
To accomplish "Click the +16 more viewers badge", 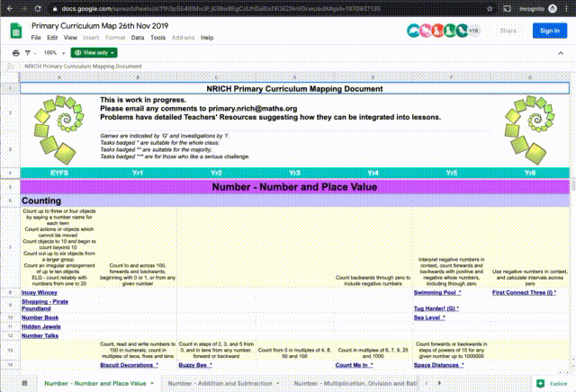I will [473, 31].
